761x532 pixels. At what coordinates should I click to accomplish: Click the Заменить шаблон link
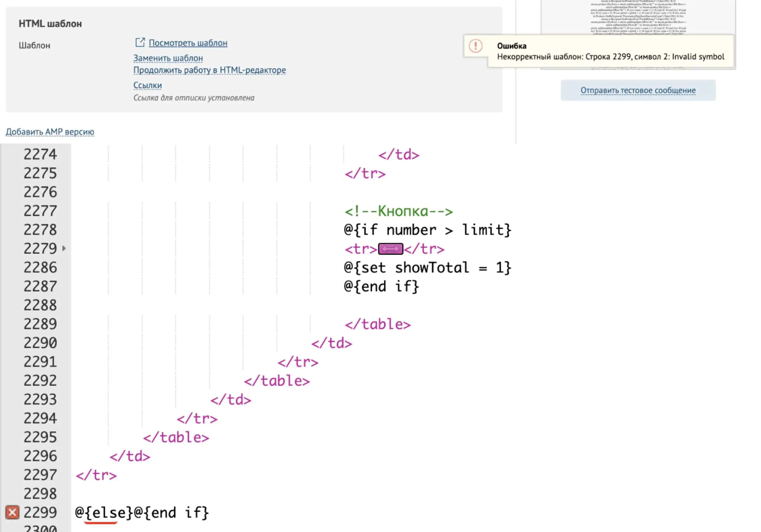coord(168,58)
